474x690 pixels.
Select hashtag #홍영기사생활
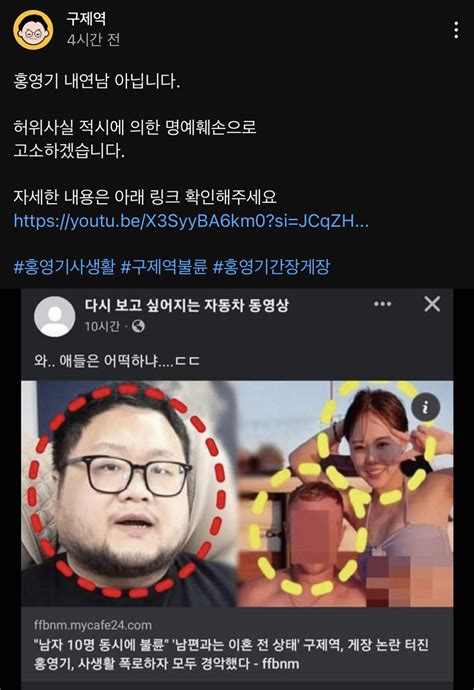coord(64,267)
